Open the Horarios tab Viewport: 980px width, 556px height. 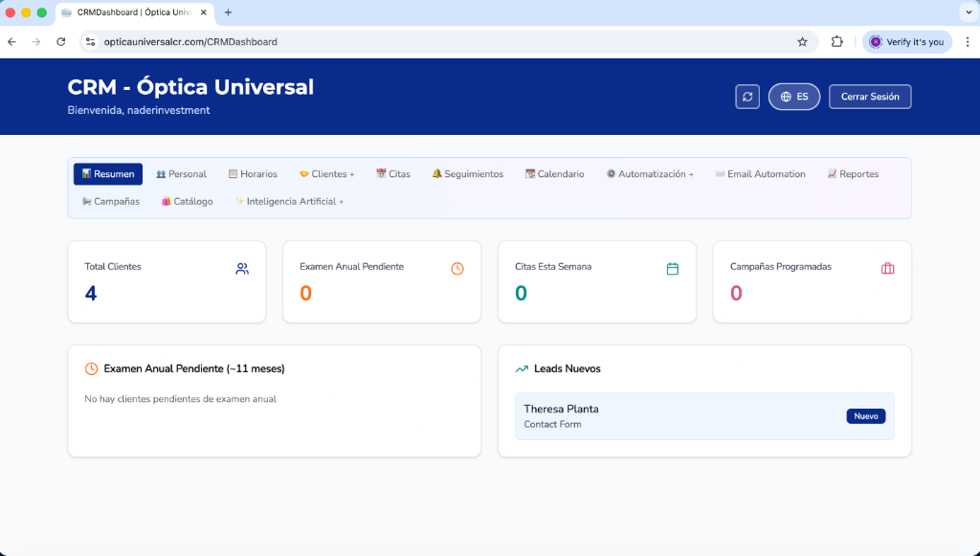point(253,173)
